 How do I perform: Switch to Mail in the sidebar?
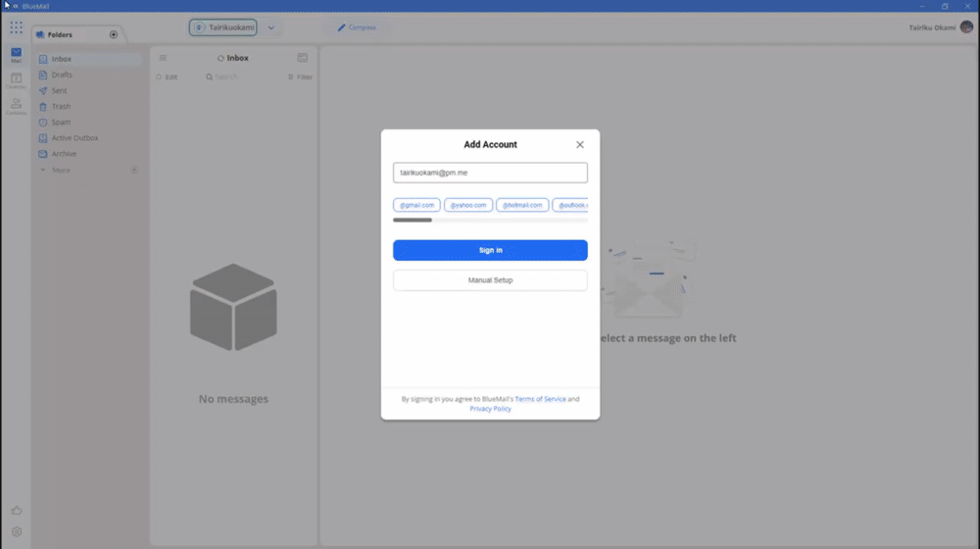(17, 55)
